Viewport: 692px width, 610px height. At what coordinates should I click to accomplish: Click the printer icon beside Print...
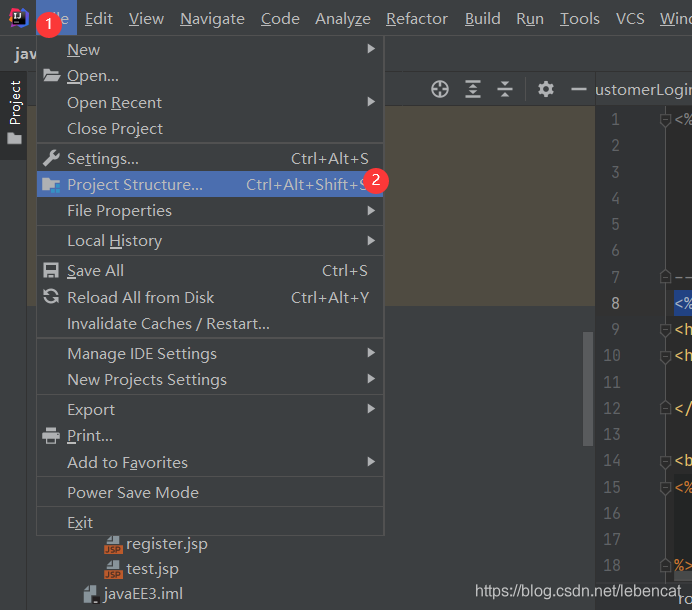point(51,436)
